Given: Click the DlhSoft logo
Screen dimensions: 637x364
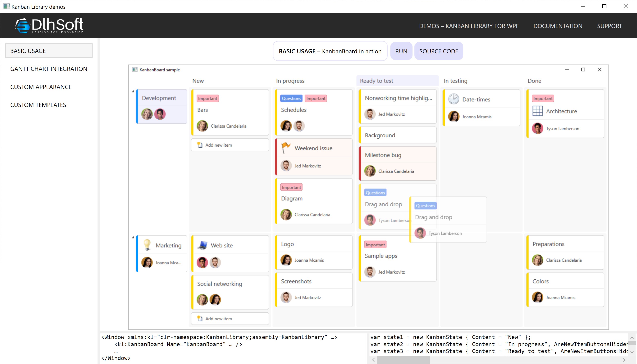Looking at the screenshot, I should 49,25.
